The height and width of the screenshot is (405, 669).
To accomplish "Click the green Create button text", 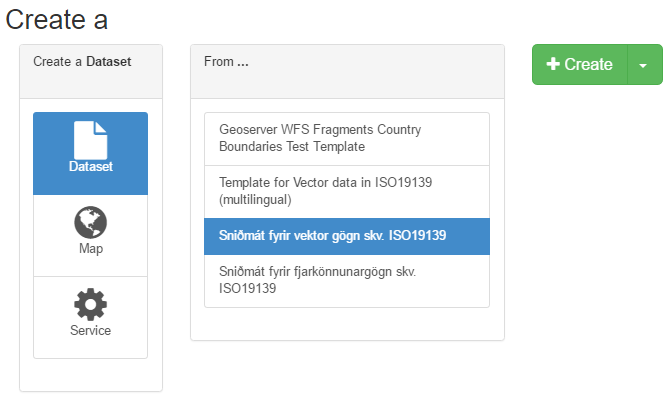I will [588, 64].
